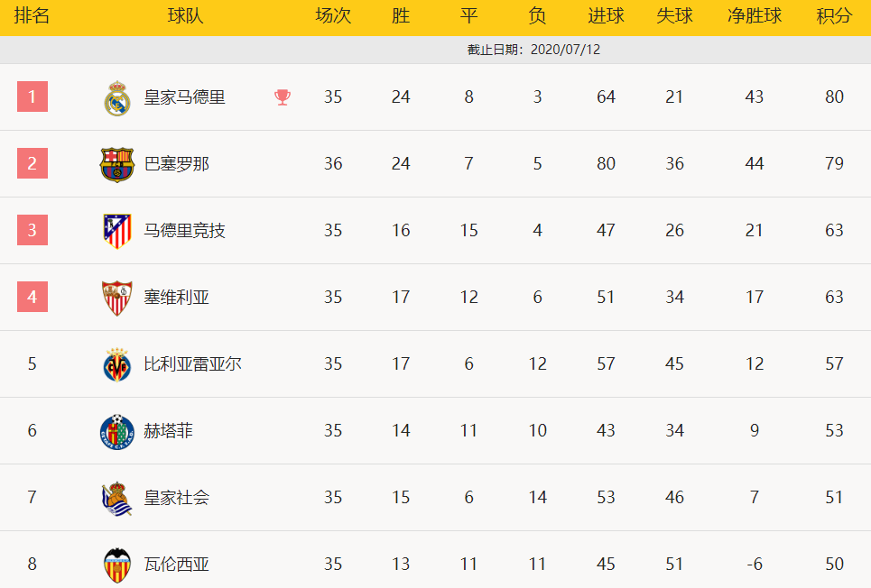This screenshot has width=871, height=588.
Task: Click the Real Sociedad crest icon
Action: pyautogui.click(x=117, y=499)
